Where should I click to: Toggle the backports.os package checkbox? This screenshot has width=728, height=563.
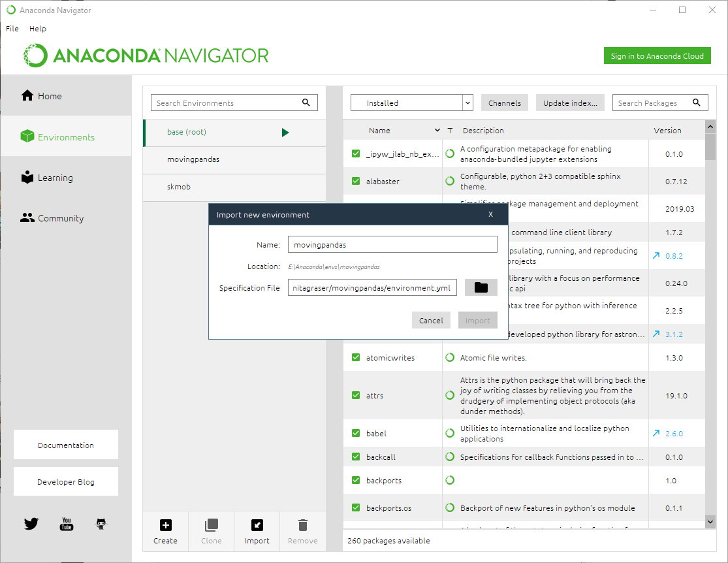(356, 507)
